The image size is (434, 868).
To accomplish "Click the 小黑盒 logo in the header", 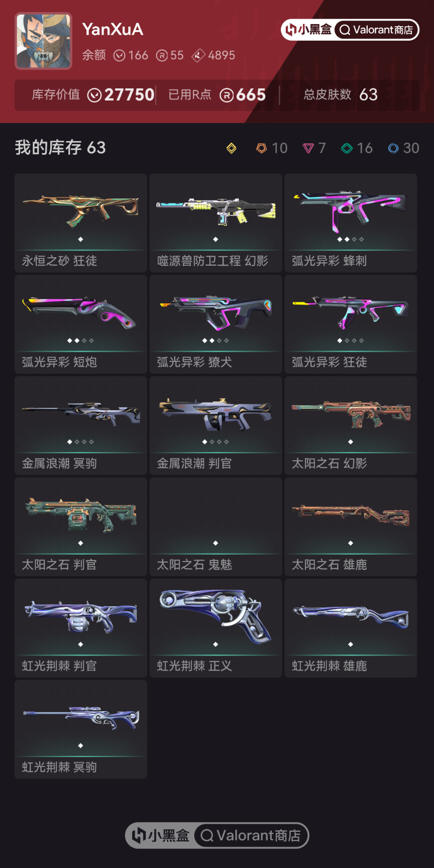I will tap(308, 30).
